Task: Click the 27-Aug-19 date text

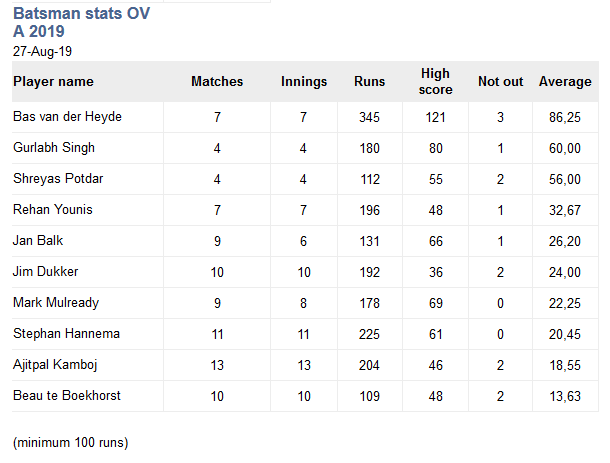Action: (42, 51)
